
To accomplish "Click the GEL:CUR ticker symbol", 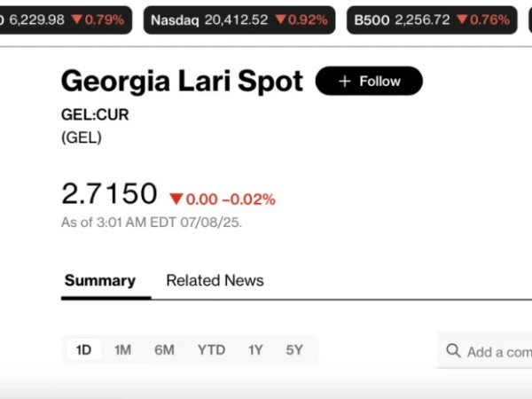I will 95,114.
